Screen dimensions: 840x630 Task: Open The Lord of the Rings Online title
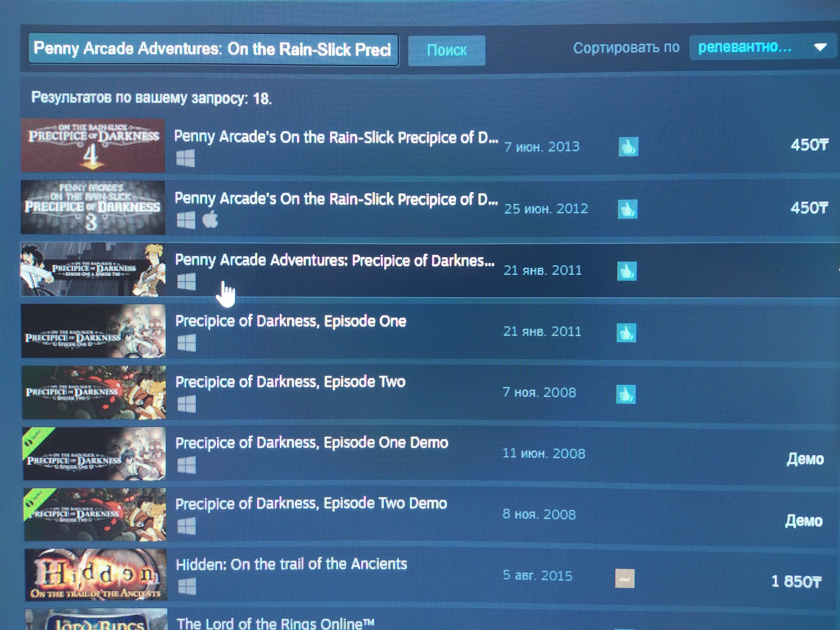[275, 623]
